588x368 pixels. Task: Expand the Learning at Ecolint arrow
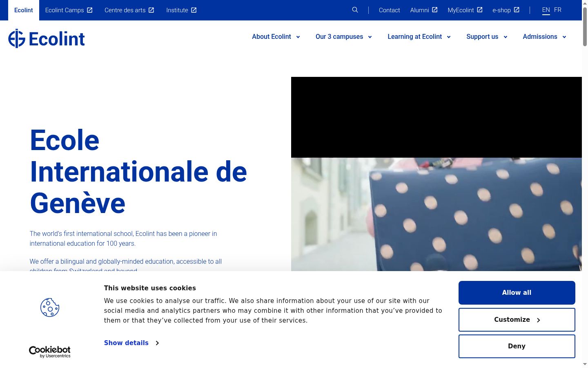tap(449, 37)
